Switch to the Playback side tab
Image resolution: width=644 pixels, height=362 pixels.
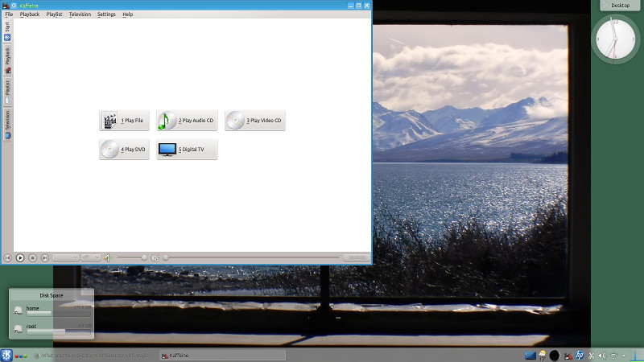[7, 58]
